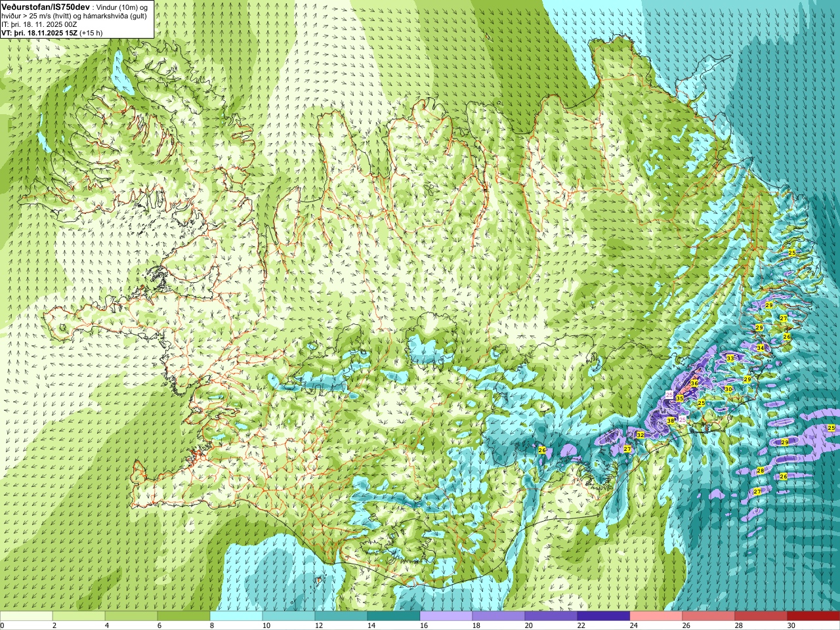Select the 0–2 m/s pale yellow legend swatch
840x630 pixels.
click(x=26, y=616)
